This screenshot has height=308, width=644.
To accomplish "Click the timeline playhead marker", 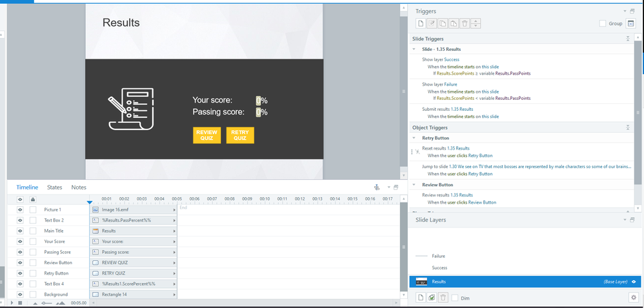I will (90, 202).
